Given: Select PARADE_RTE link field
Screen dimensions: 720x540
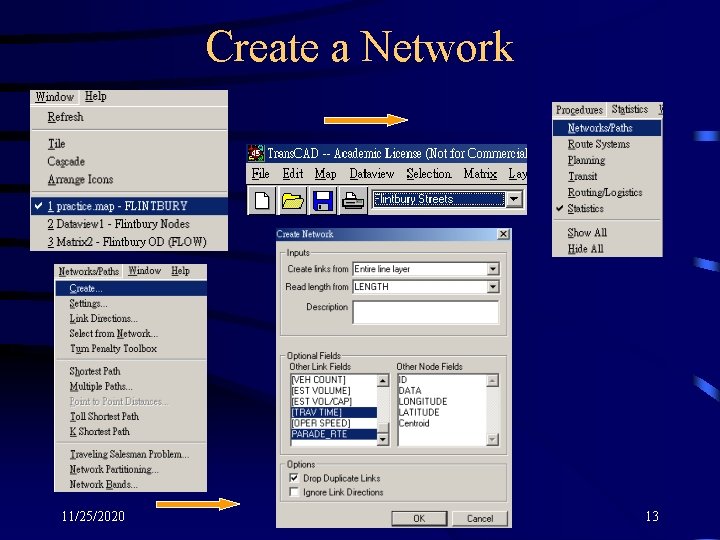Looking at the screenshot, I should [334, 434].
